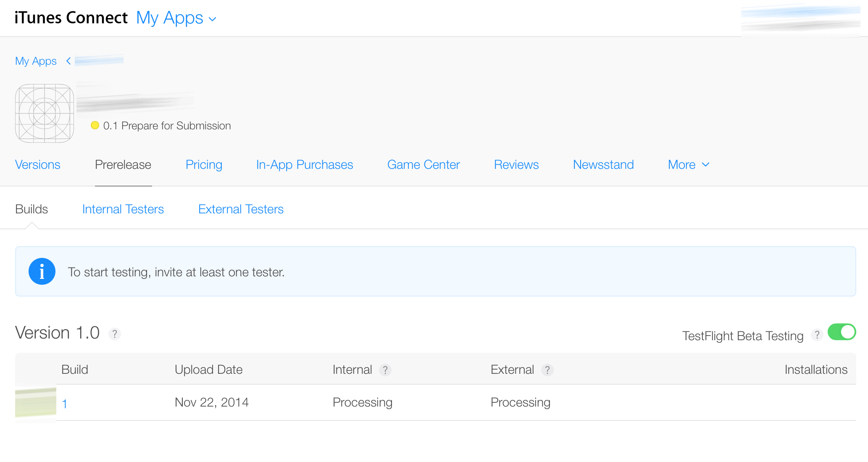Click the External 'Processing' status
Viewport: 868px width, 462px height.
521,402
